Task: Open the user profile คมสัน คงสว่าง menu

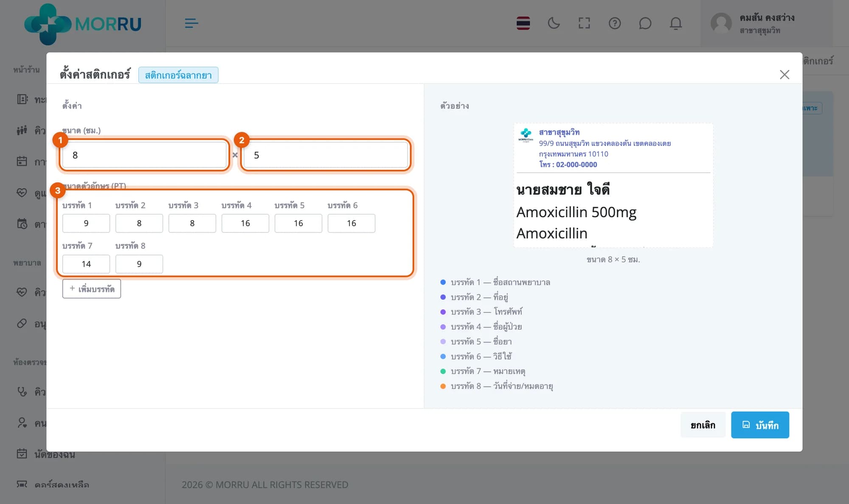Action: (752, 24)
